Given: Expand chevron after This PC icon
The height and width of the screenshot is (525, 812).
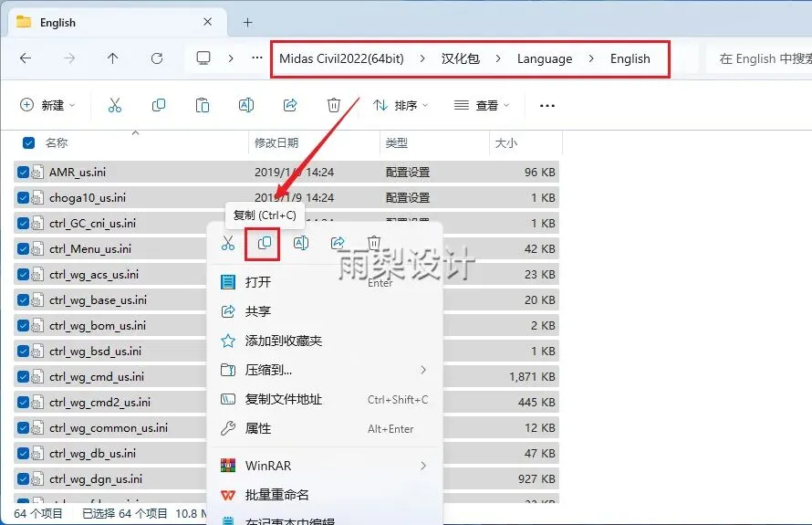Looking at the screenshot, I should point(231,58).
